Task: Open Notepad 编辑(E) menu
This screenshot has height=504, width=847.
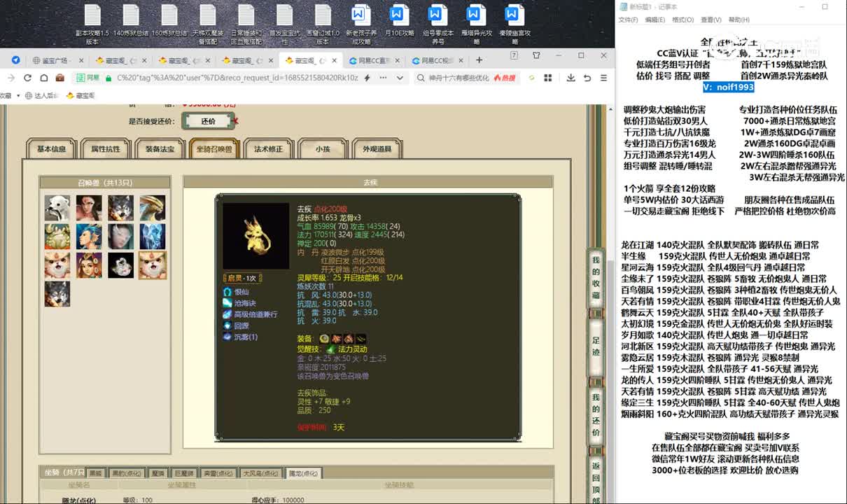Action: click(x=655, y=20)
